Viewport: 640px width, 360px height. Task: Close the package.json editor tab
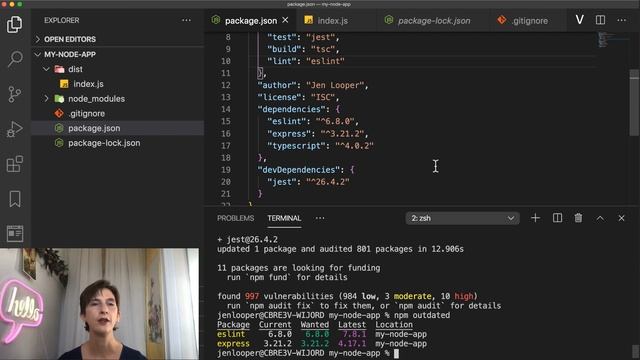285,20
